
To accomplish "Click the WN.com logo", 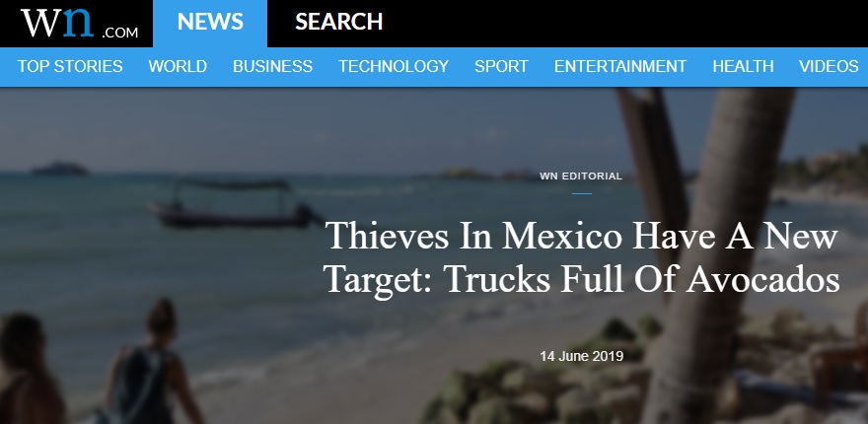I will pos(79,24).
